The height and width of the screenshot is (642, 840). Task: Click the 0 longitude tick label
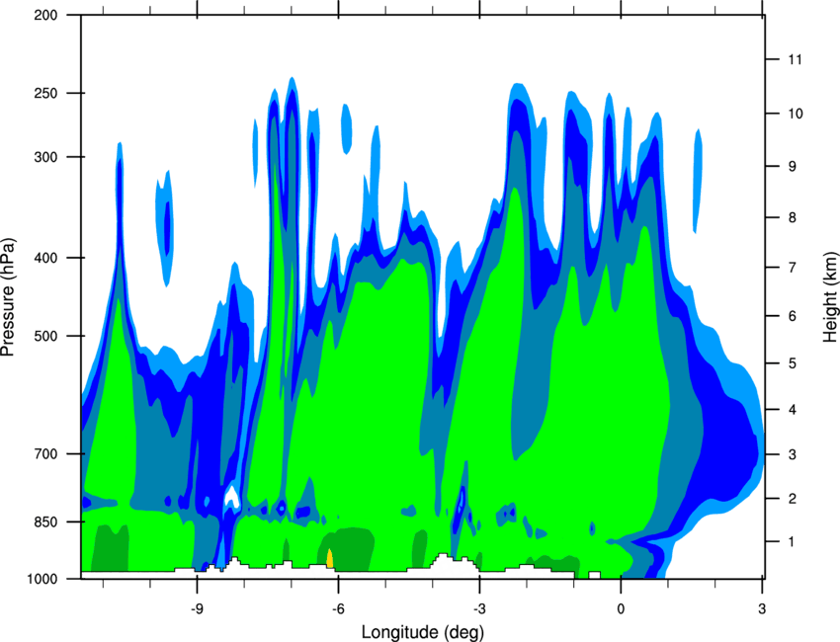[621, 609]
